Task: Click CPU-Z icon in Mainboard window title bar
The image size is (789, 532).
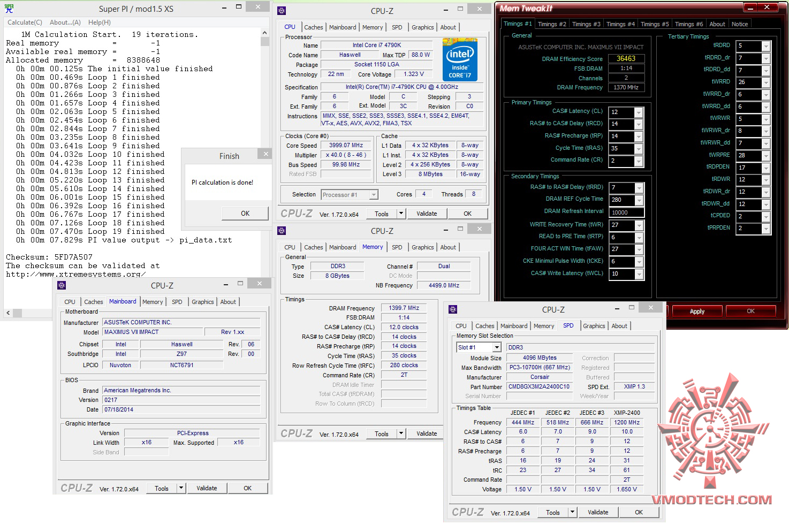Action: pos(62,285)
